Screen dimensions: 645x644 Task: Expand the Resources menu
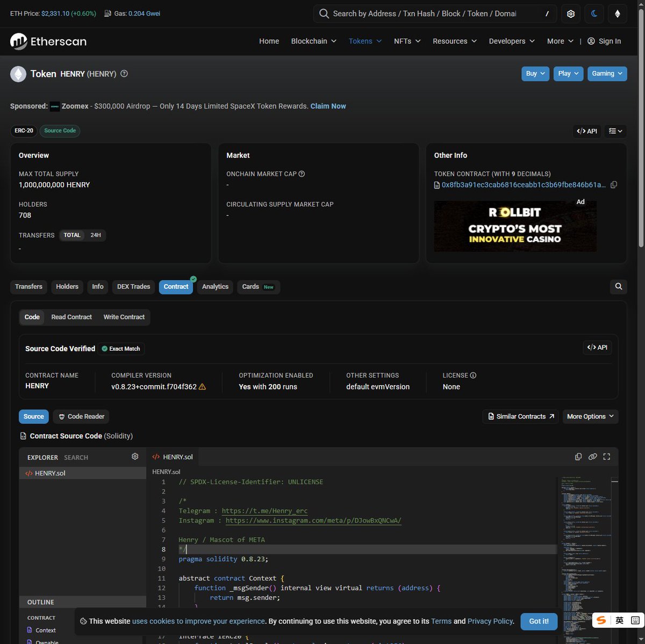(455, 41)
